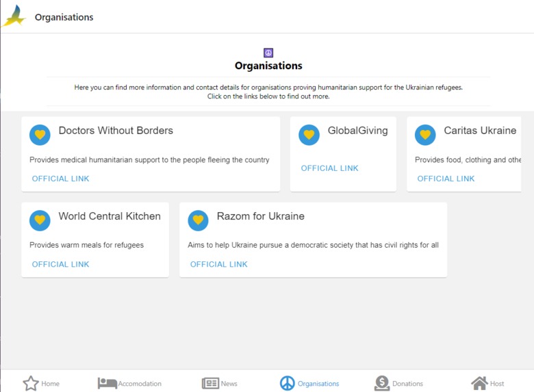Open World Central Kitchen official link
The image size is (534, 392).
pos(61,264)
